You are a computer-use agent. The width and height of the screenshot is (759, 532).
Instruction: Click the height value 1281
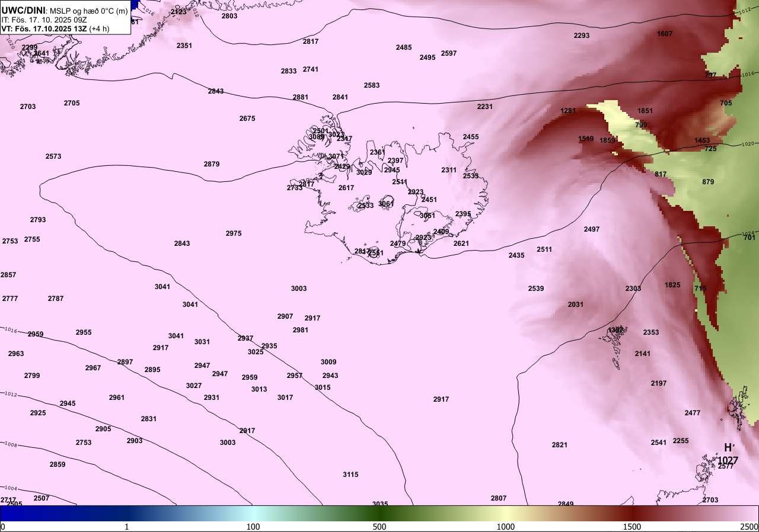click(568, 111)
